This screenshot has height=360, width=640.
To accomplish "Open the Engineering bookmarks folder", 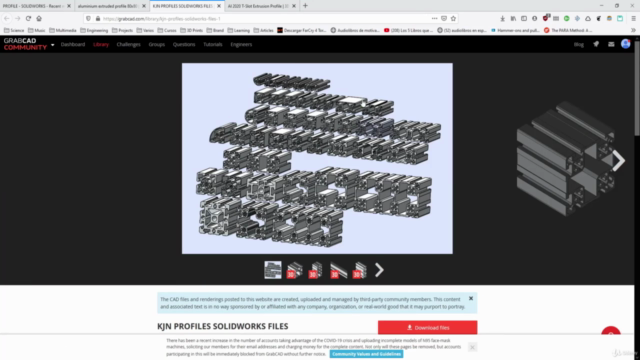I will pos(94,30).
